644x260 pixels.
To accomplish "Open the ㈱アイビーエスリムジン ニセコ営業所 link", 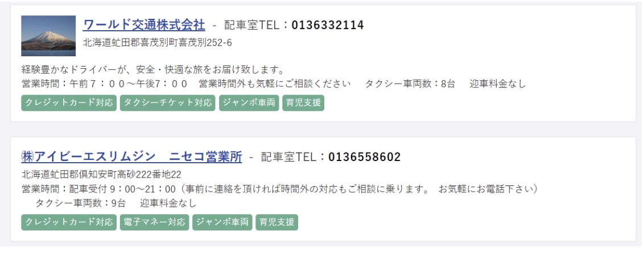I will click(131, 157).
